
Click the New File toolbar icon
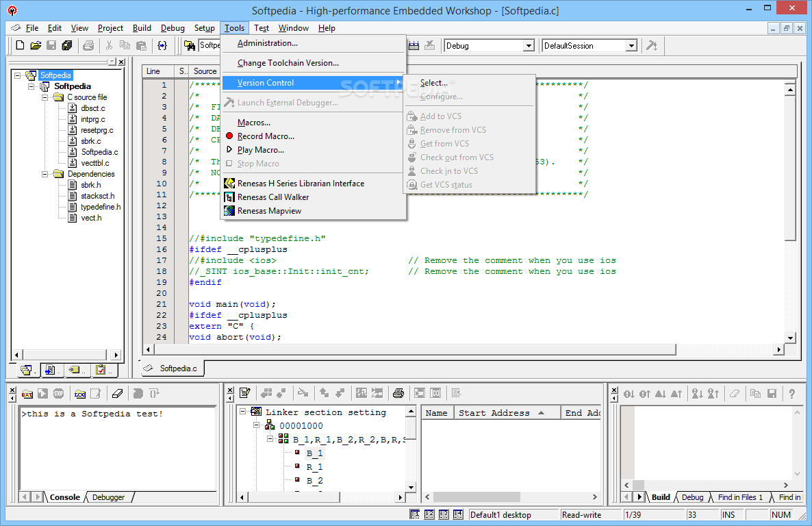pyautogui.click(x=20, y=46)
